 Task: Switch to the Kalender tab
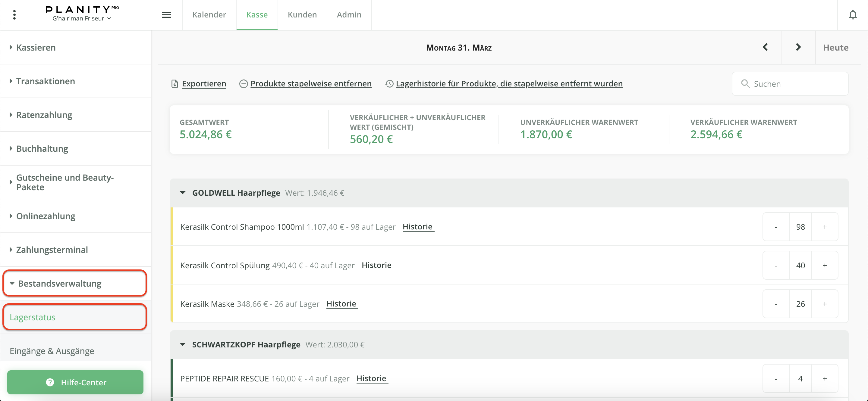[x=209, y=15]
